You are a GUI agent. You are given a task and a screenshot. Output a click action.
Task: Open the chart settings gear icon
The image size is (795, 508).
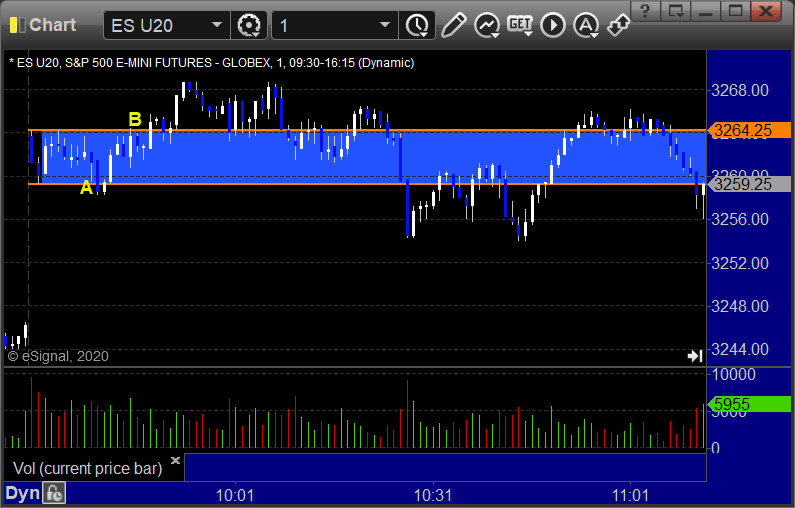[248, 25]
